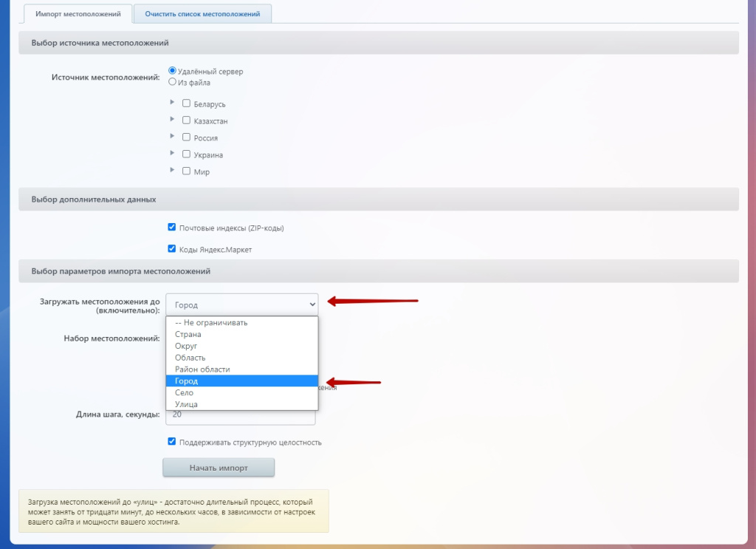
Task: Expand the Беларусь tree arrow
Action: pos(172,103)
